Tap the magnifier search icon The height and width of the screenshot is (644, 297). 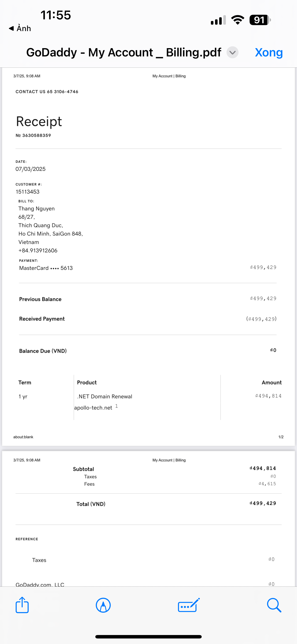pos(274,605)
